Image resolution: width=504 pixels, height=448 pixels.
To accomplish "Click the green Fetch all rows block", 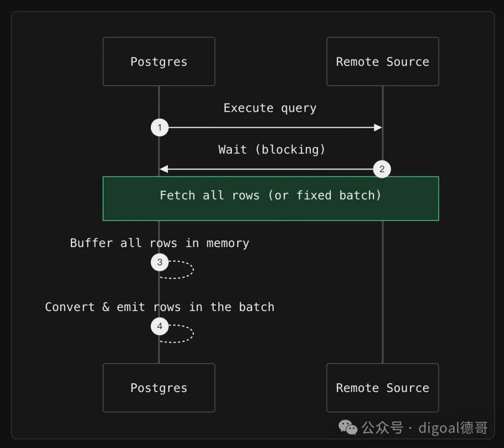I will tap(271, 199).
